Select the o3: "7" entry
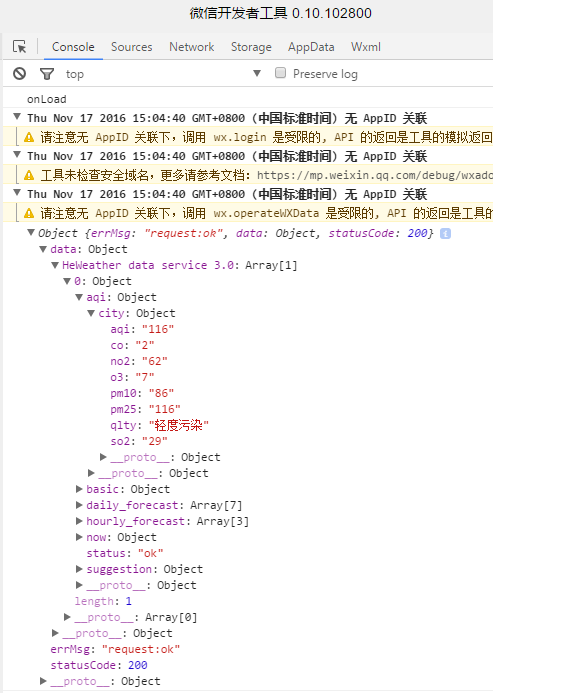The image size is (574, 693). tap(132, 377)
